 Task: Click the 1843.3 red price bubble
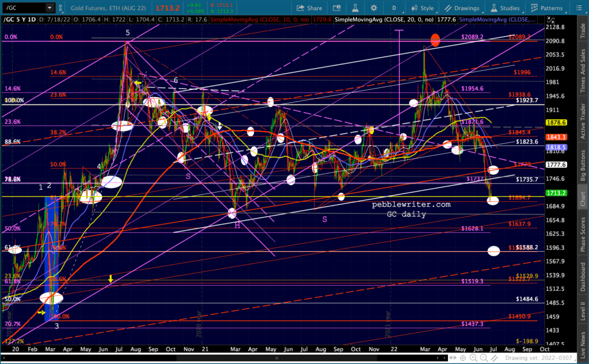tap(556, 137)
